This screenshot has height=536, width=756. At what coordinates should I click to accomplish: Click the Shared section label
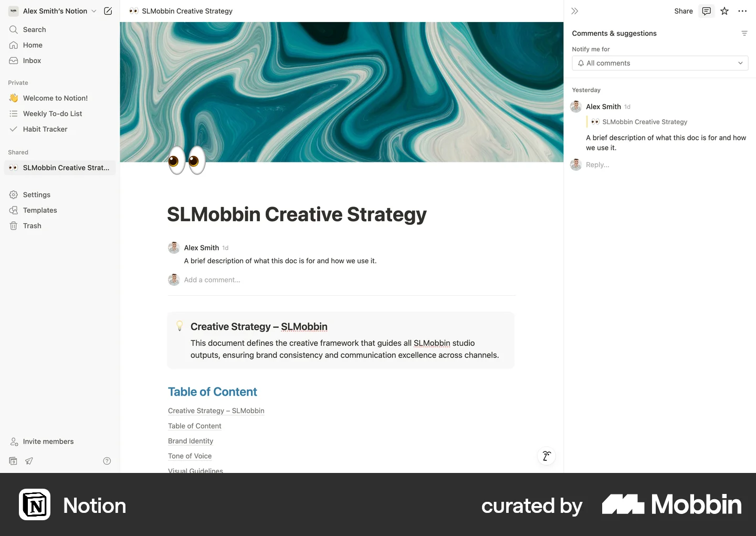point(18,152)
